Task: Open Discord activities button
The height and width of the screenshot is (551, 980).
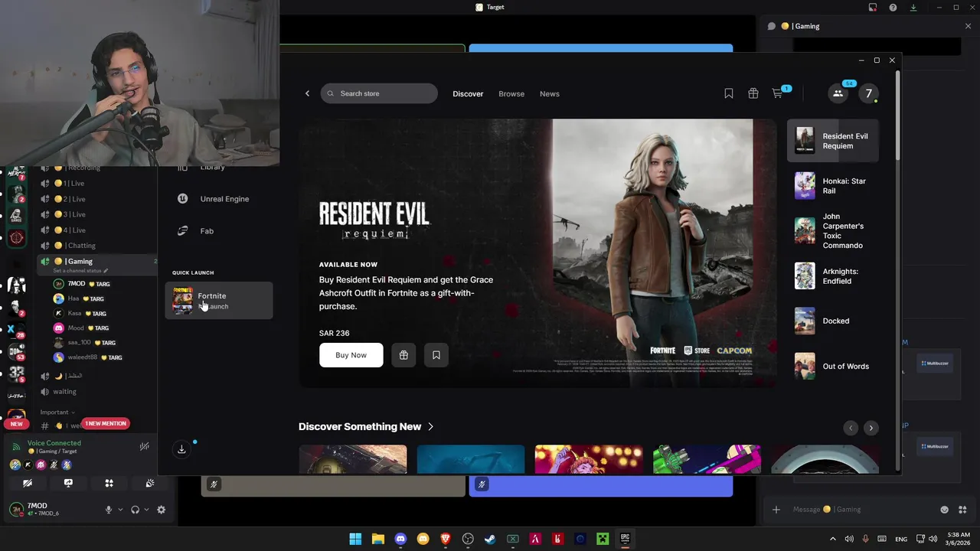Action: pos(109,484)
